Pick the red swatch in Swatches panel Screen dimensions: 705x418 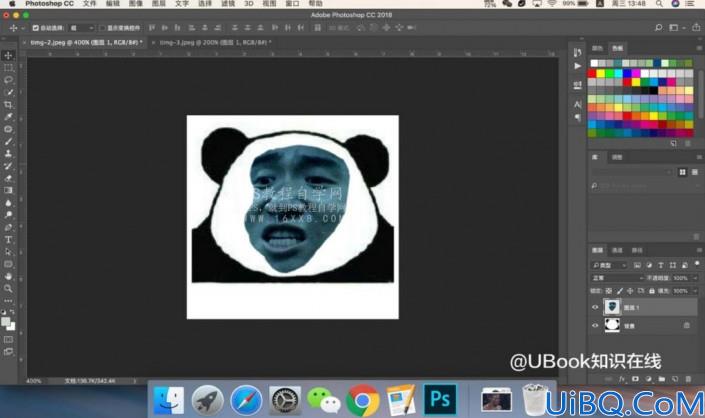click(x=593, y=73)
